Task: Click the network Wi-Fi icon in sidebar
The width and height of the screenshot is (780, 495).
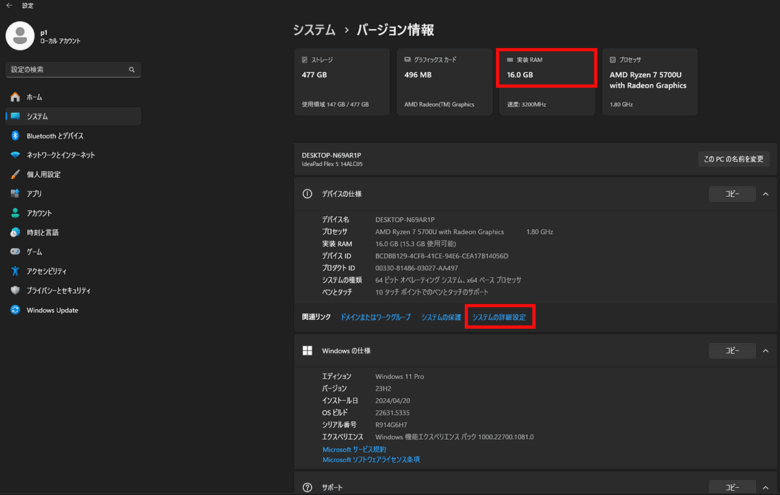Action: [15, 155]
